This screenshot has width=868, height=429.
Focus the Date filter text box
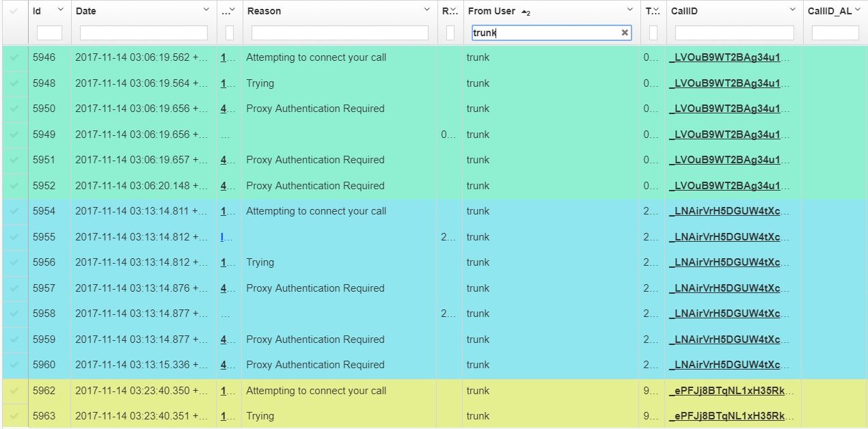tap(144, 33)
